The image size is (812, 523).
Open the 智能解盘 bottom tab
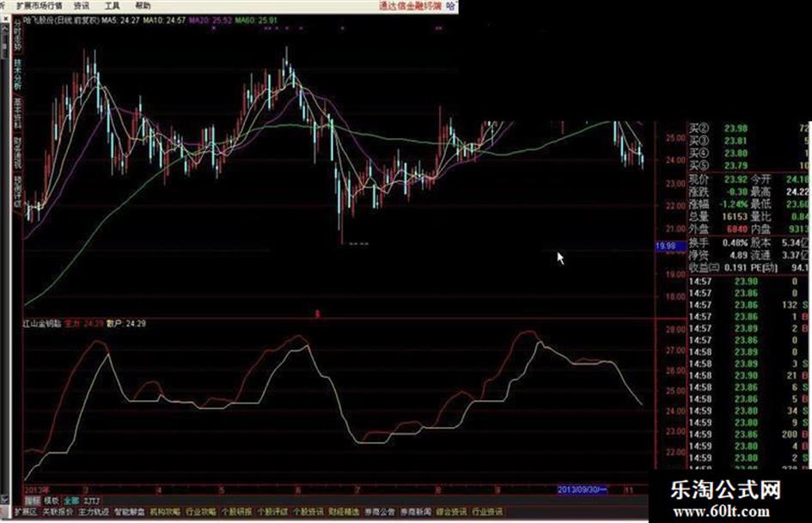[x=130, y=512]
